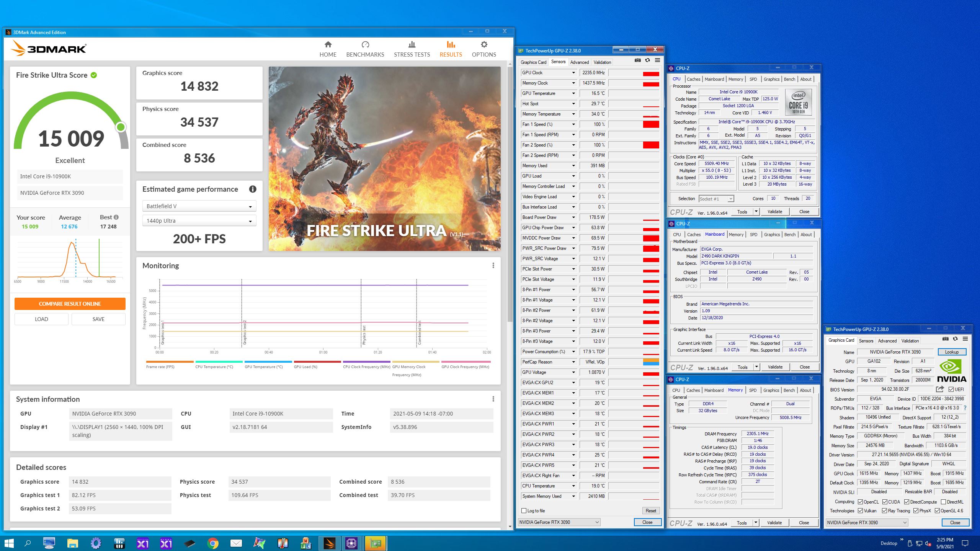This screenshot has width=980, height=551.
Task: Click the info icon beside Estimated game performance
Action: (253, 189)
